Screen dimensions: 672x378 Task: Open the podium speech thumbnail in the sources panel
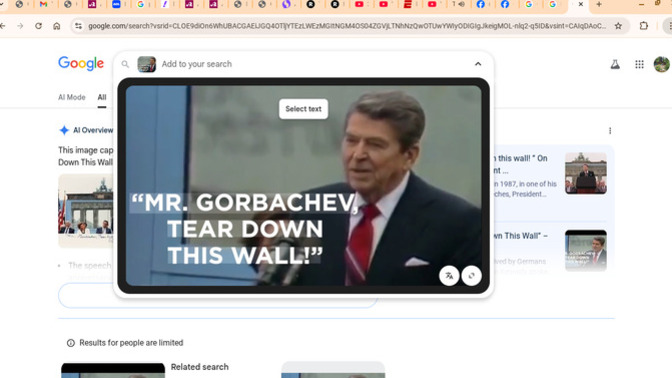pyautogui.click(x=586, y=173)
